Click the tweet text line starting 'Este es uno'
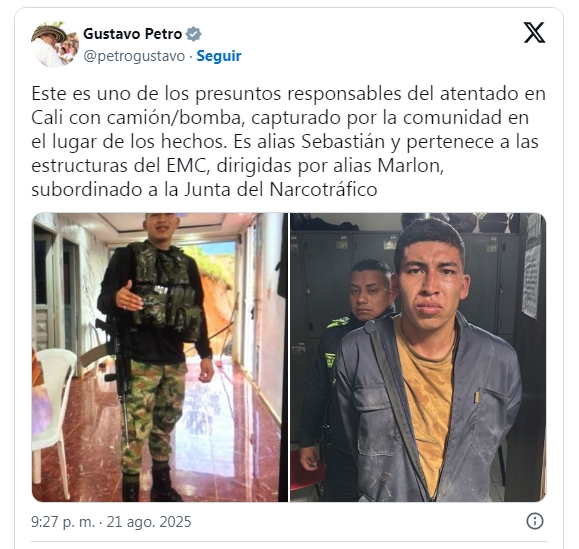The width and height of the screenshot is (579, 549). tap(288, 93)
